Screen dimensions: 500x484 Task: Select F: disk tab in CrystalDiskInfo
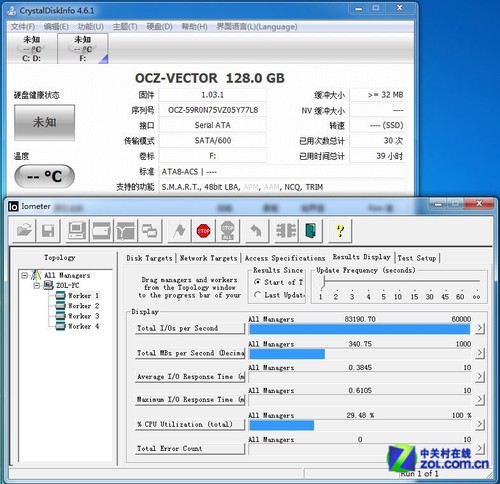coord(83,49)
